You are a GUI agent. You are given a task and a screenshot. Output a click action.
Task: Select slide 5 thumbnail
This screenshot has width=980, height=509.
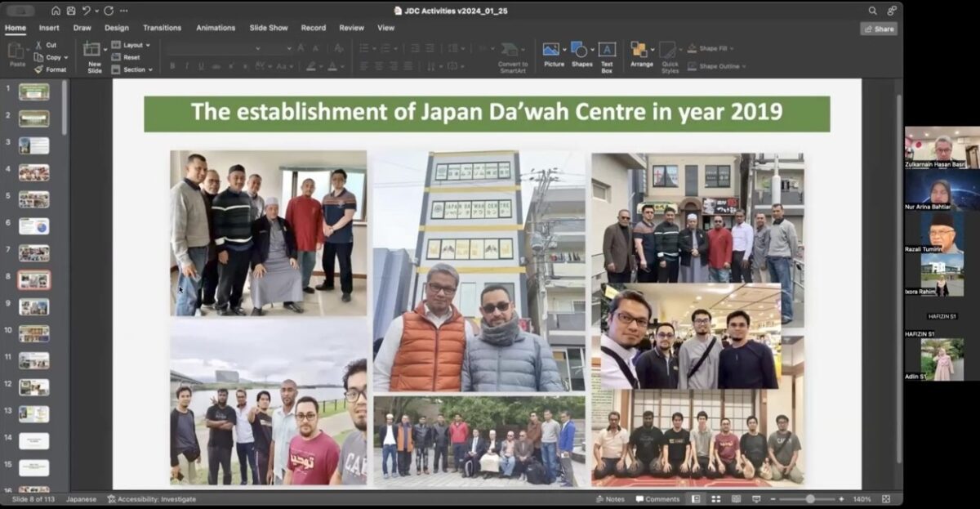pyautogui.click(x=34, y=199)
